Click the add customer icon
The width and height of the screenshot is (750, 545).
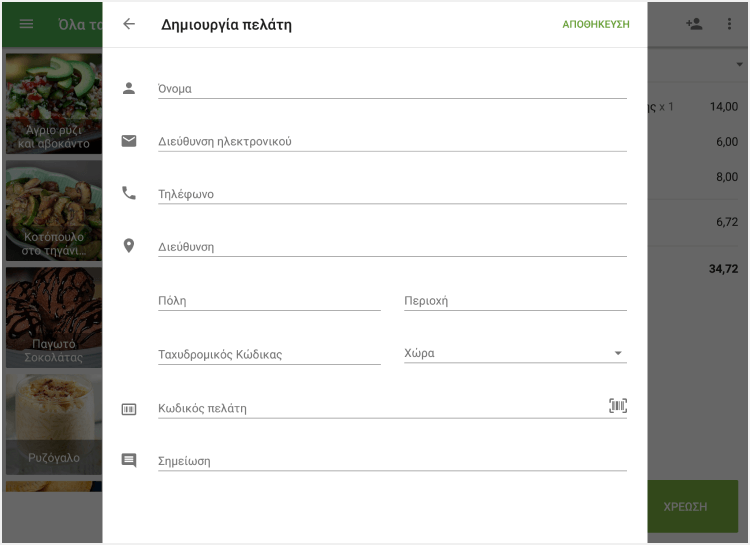(694, 24)
